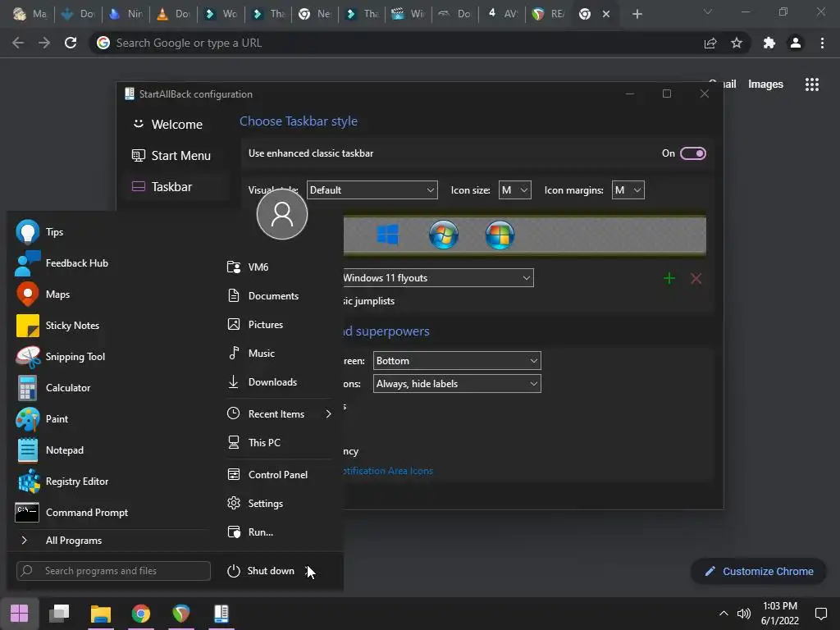Open File Explorer from the taskbar

[100, 614]
